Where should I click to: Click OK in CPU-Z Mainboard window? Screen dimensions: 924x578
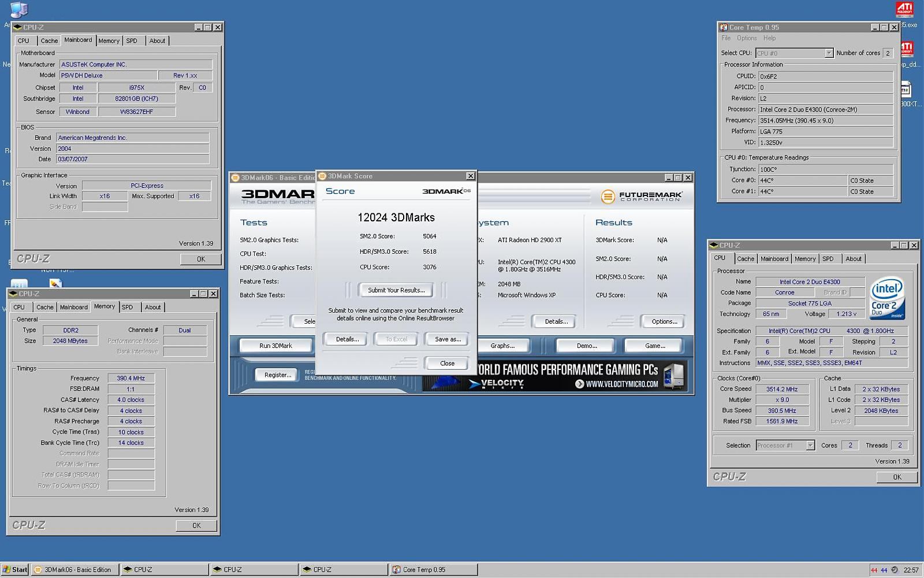[200, 259]
